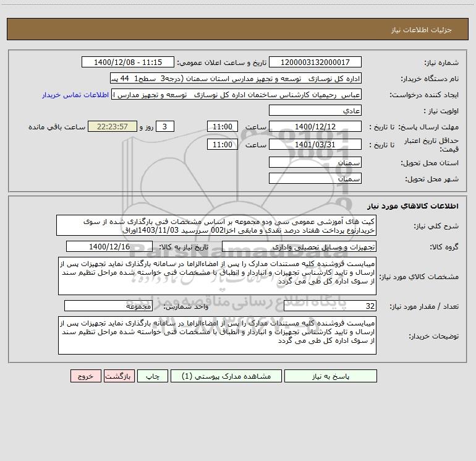Click the اطلاعات کالاهای مورد نیاز section heading
The image size is (476, 461).
(413, 206)
